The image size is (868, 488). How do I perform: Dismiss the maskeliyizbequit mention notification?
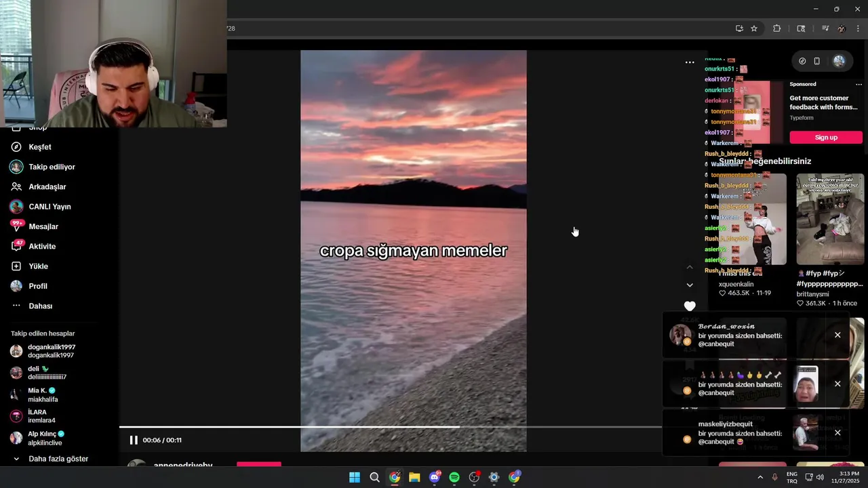click(837, 432)
